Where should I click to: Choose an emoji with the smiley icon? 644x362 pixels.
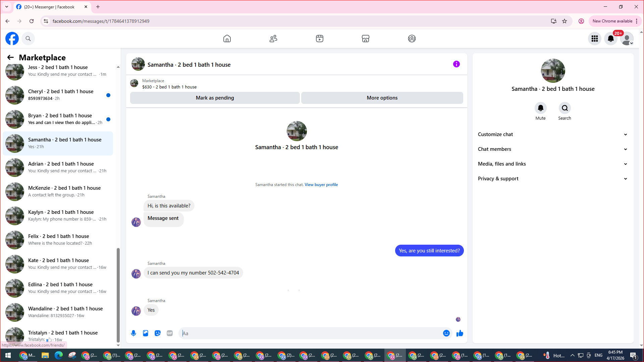point(446,333)
